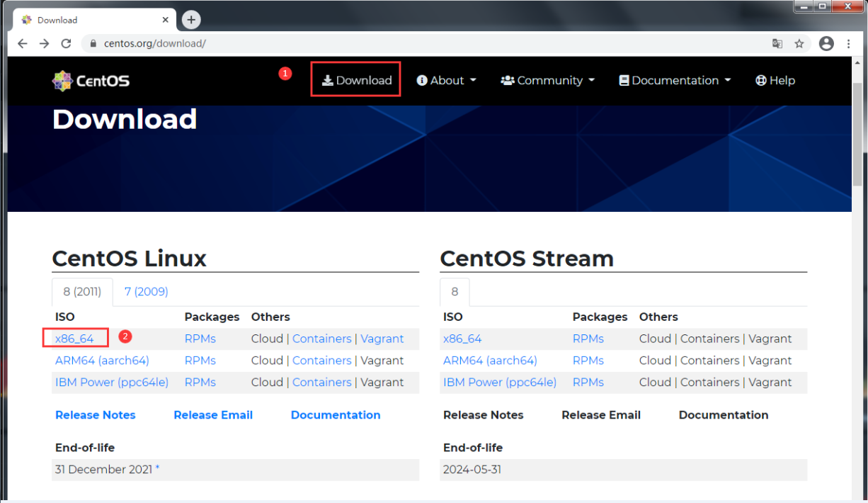Expand the Documentation dropdown menu

click(x=675, y=81)
